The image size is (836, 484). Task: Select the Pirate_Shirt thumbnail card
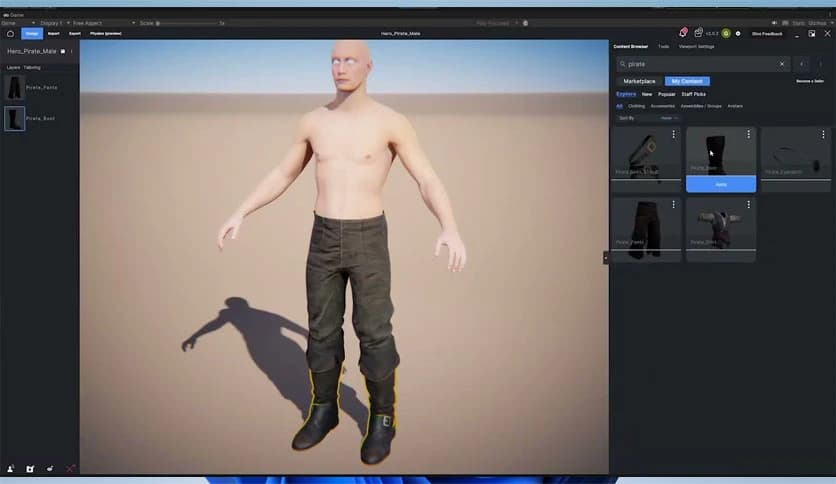pyautogui.click(x=721, y=228)
